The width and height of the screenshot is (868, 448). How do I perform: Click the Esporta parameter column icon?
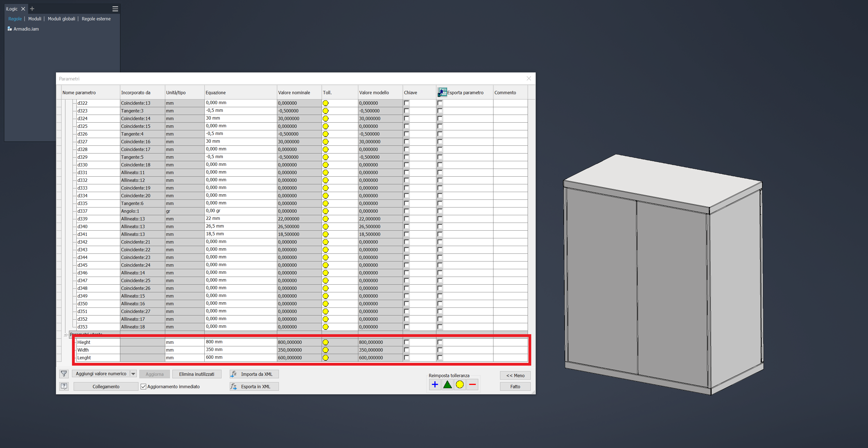tap(442, 92)
